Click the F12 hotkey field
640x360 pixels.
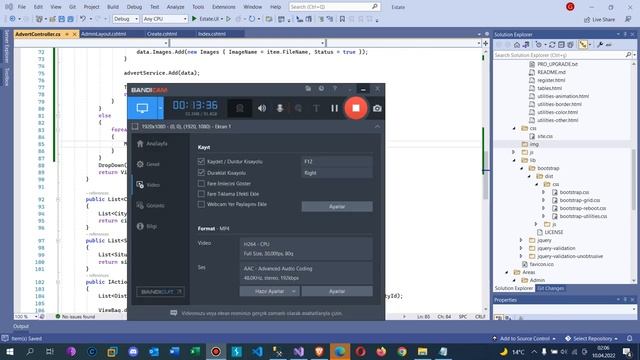pyautogui.click(x=337, y=162)
